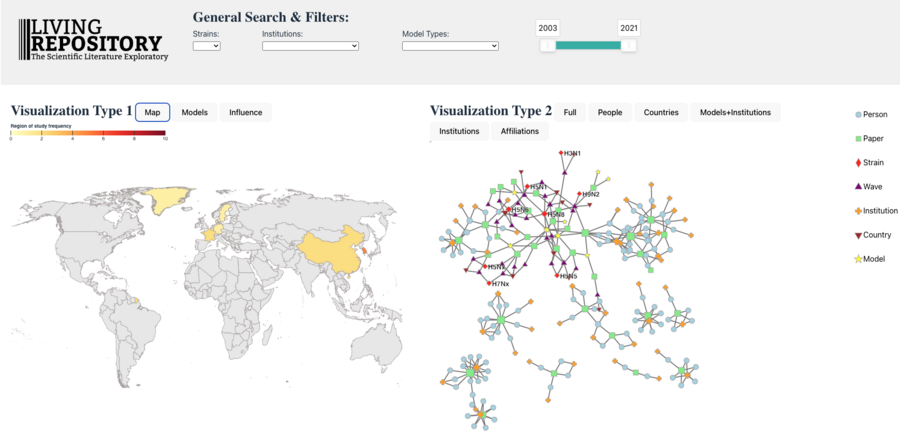The image size is (900, 438).
Task: Click the Model legend star icon
Action: (859, 259)
